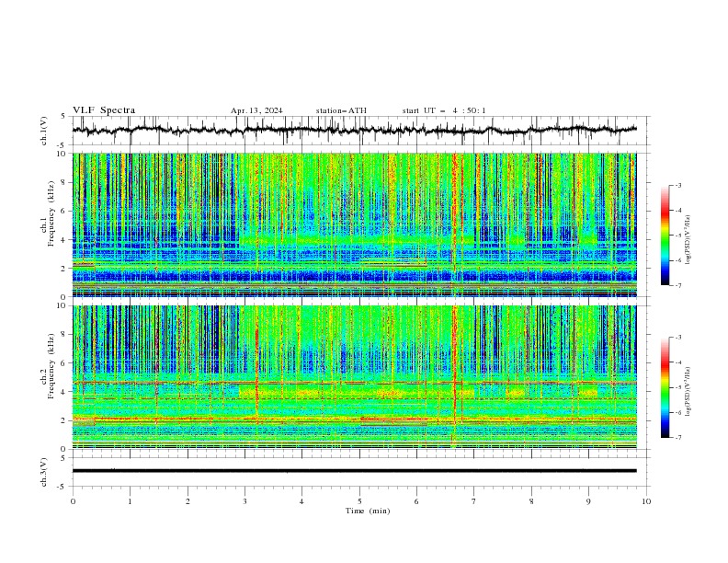Click time axis tick label "7"
This screenshot has height=563, width=728.
(474, 501)
